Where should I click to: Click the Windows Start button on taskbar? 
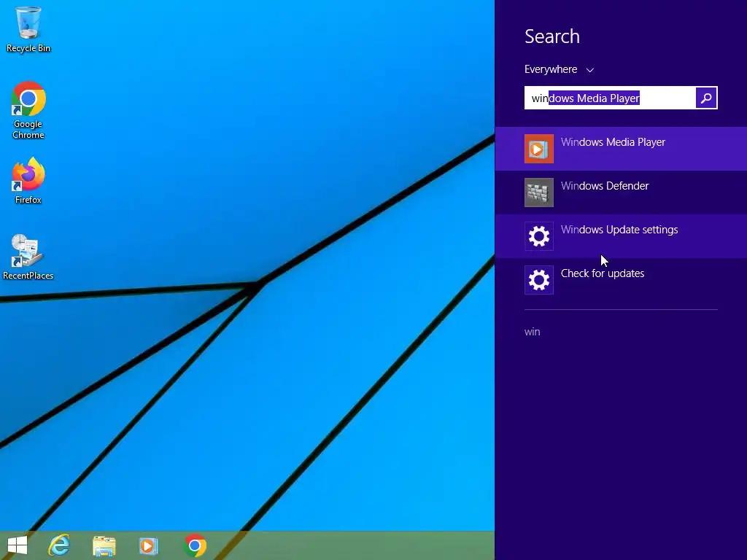(18, 545)
